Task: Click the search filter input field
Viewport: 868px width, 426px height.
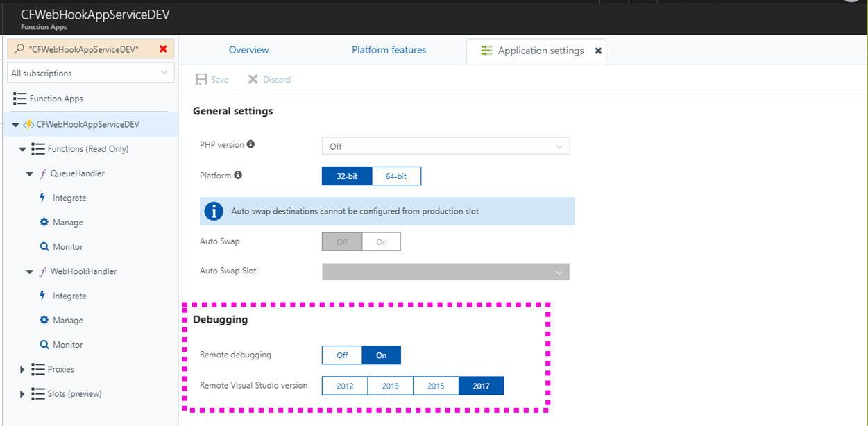Action: tap(92, 49)
